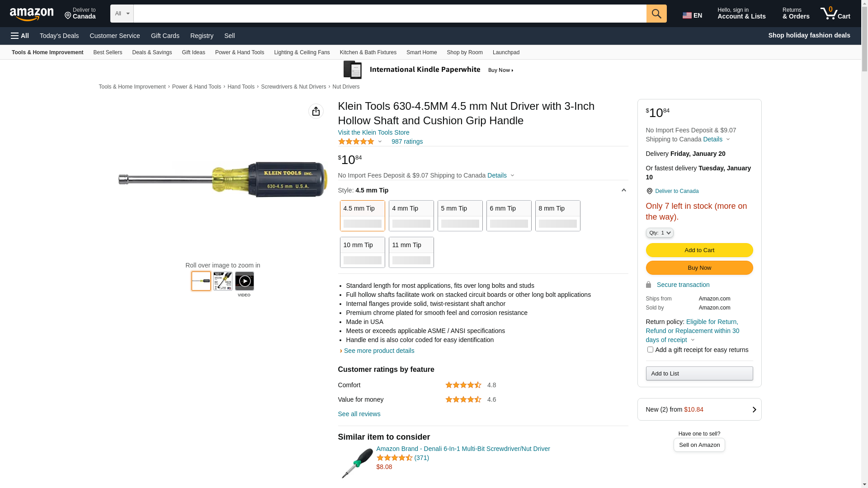This screenshot has height=488, width=868.
Task: Click inside the search input field
Action: [389, 14]
